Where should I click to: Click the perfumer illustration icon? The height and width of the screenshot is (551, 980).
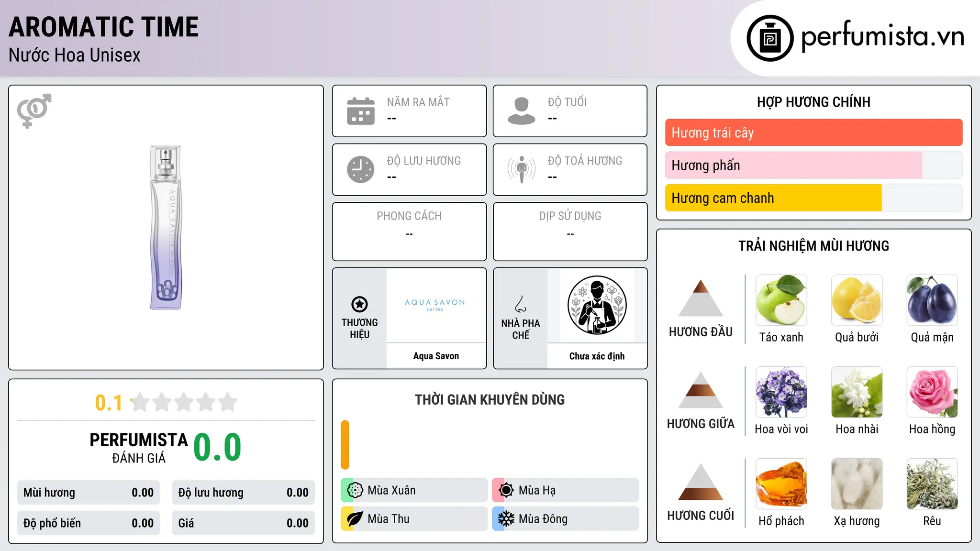[x=597, y=305]
